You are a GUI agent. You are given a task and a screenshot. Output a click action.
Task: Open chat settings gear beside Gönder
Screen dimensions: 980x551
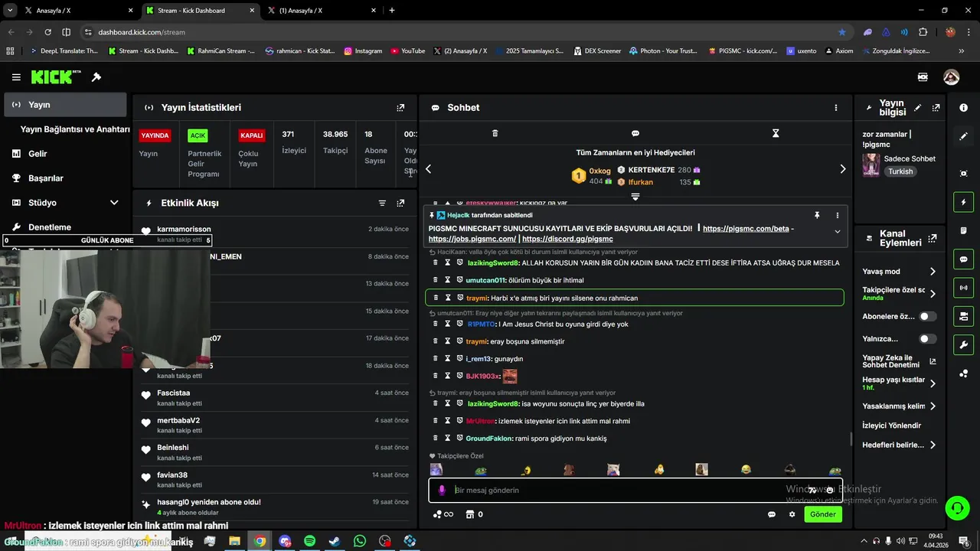[792, 514]
